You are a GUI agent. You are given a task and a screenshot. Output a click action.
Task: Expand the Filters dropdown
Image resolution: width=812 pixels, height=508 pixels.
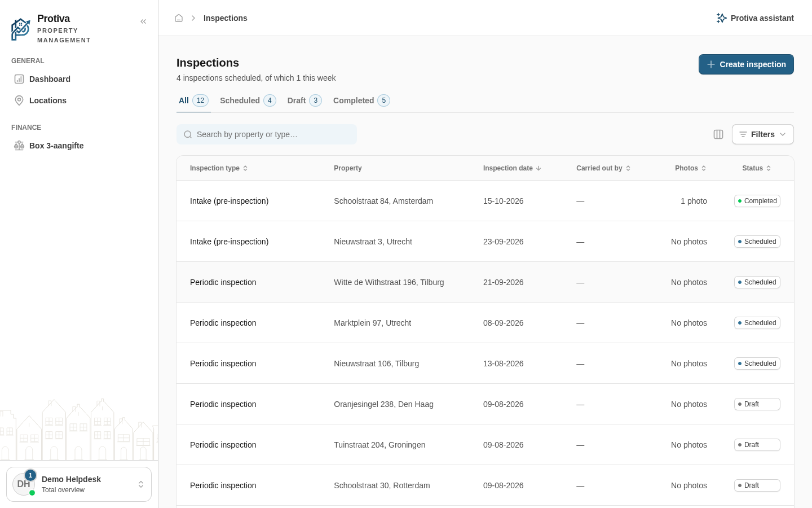(762, 134)
